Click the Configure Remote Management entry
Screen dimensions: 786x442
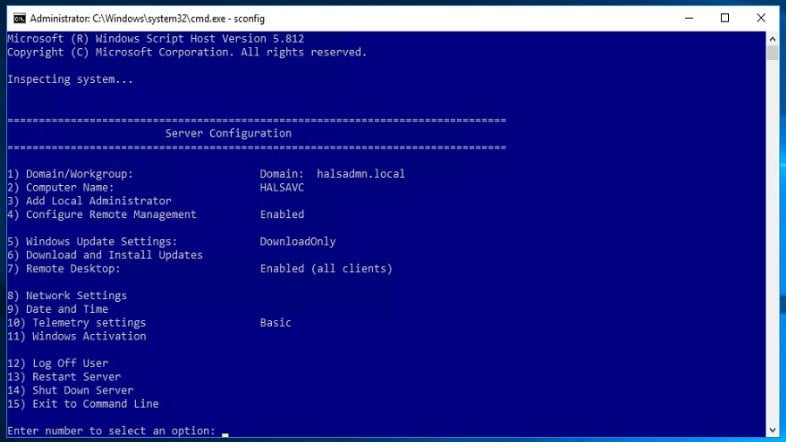click(x=102, y=214)
